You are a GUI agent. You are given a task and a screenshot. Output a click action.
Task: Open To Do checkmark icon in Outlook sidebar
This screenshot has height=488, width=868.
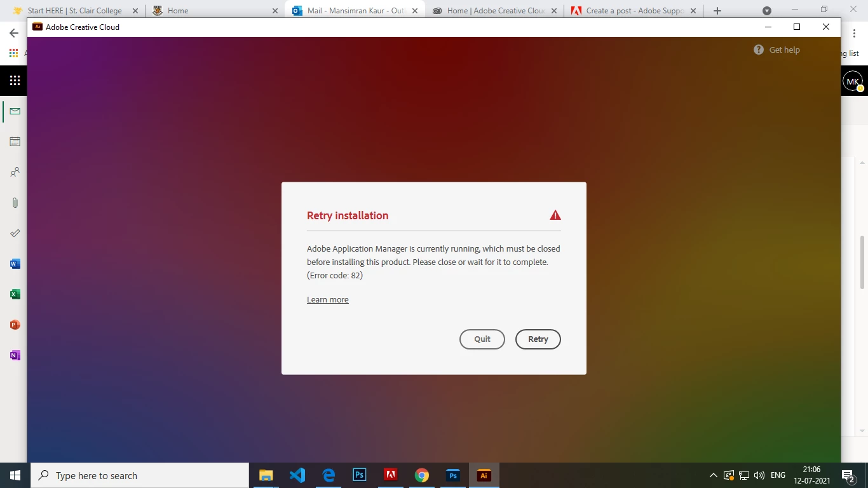pos(15,233)
